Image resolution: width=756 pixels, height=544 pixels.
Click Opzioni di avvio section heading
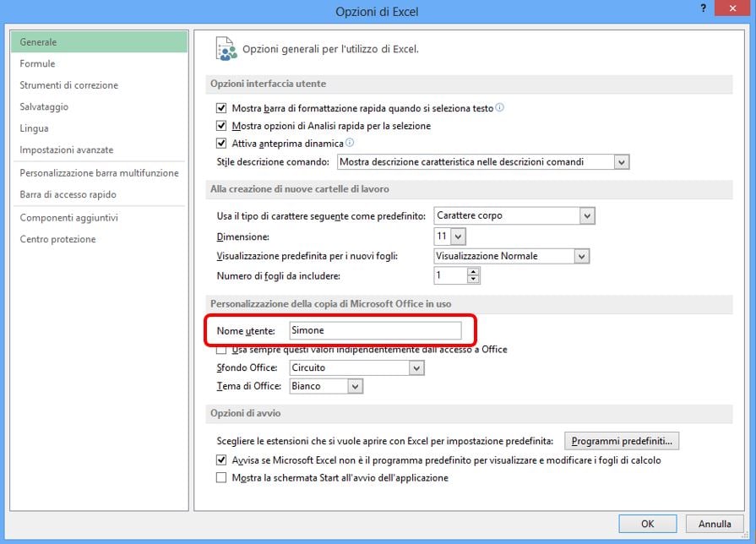pos(246,413)
